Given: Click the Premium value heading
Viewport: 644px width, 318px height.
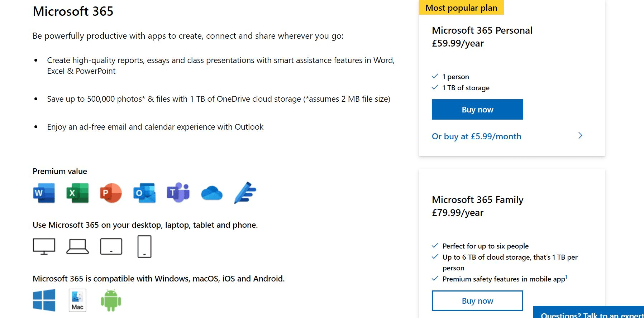Looking at the screenshot, I should [60, 171].
